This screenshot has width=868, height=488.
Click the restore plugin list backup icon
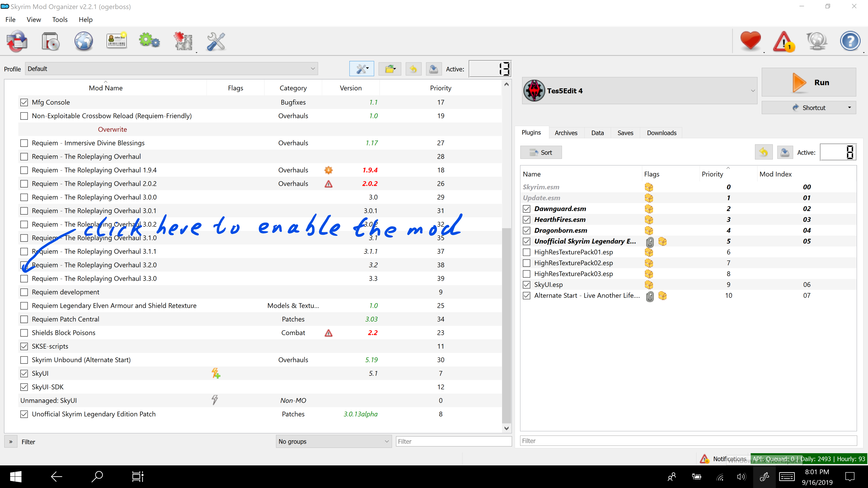[763, 153]
